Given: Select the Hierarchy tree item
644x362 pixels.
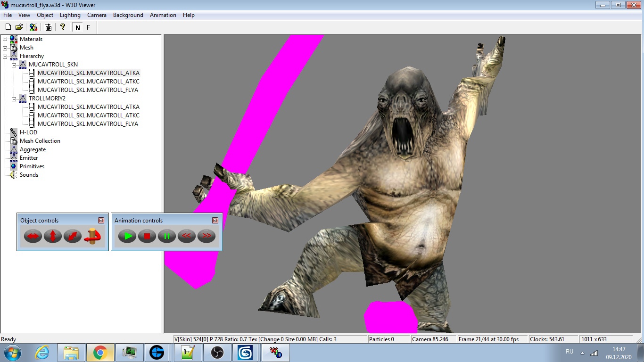Looking at the screenshot, I should tap(32, 56).
